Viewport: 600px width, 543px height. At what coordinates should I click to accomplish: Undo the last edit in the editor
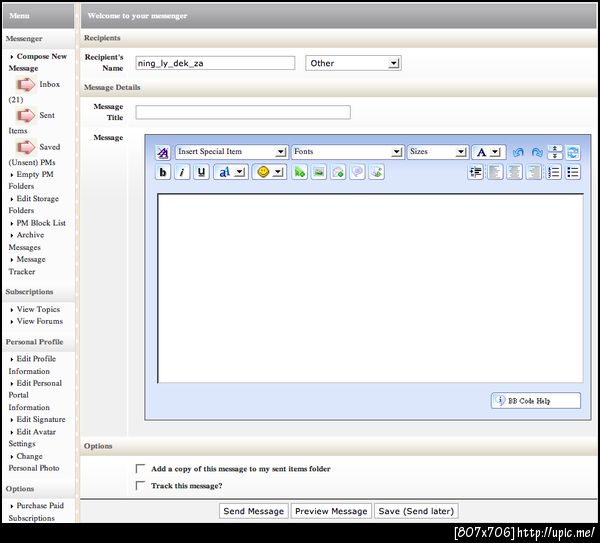click(x=518, y=152)
